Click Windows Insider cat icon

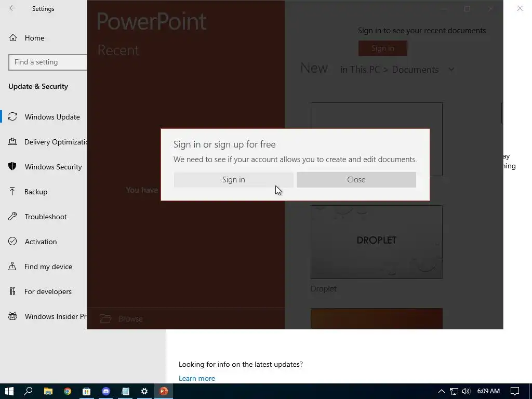click(x=12, y=316)
